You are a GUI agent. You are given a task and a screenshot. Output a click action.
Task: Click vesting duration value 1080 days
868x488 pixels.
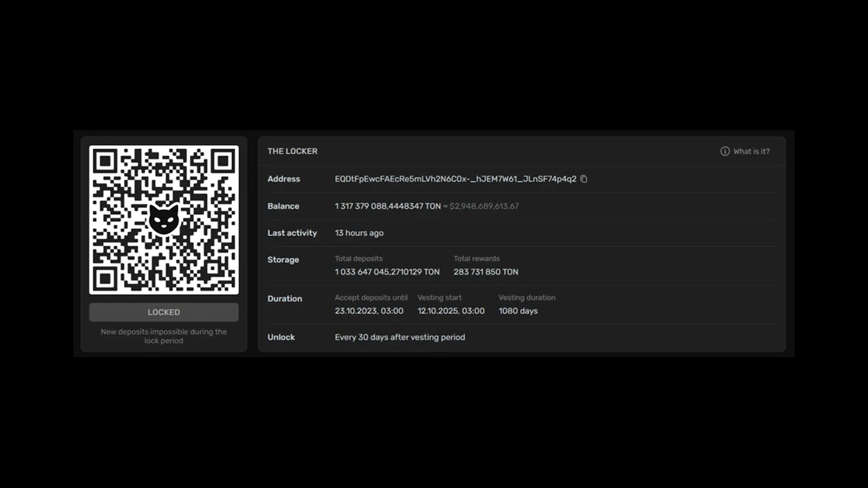518,311
